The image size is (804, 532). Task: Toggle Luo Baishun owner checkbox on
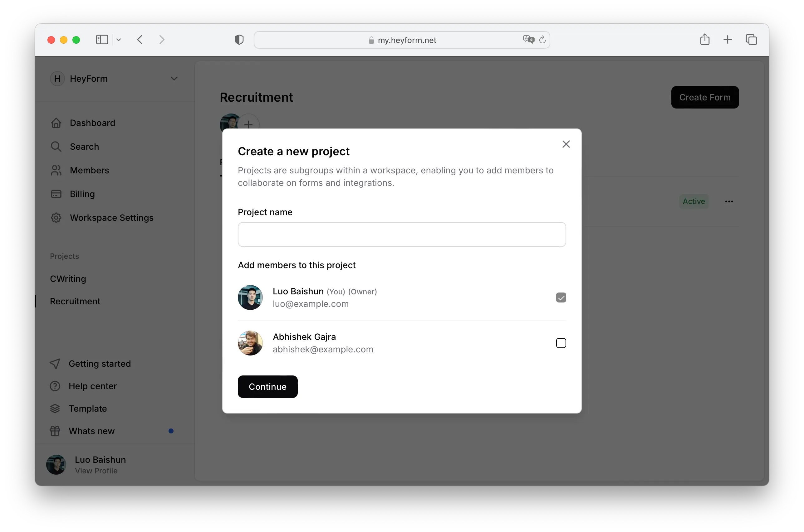point(560,297)
